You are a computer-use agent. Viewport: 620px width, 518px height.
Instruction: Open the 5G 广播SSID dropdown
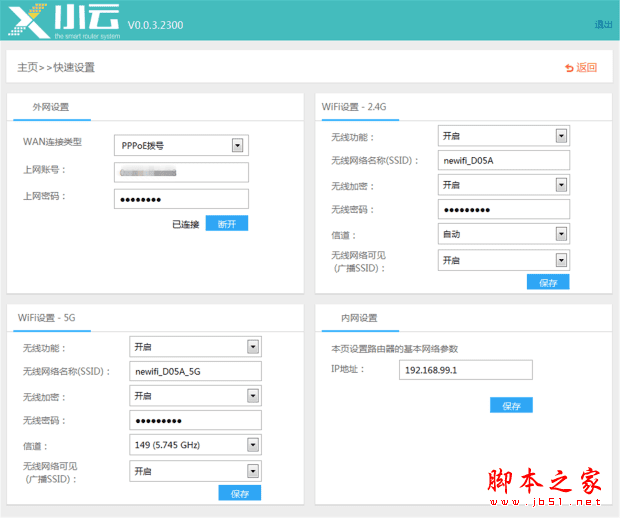[x=195, y=471]
